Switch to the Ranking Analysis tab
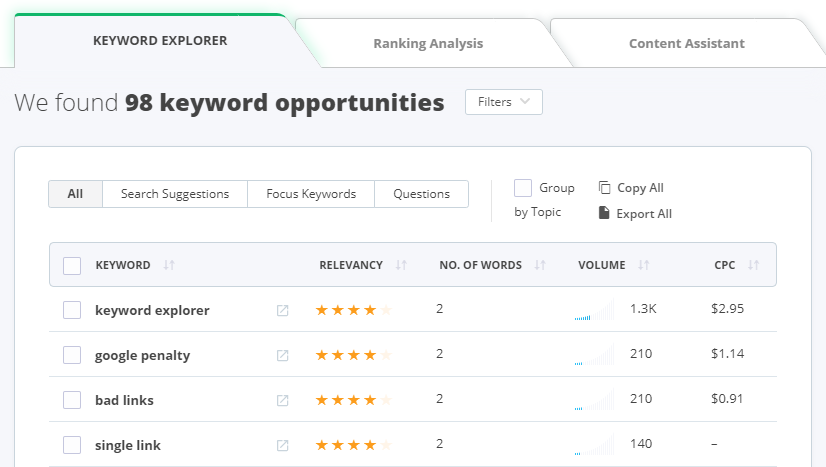The height and width of the screenshot is (467, 826). (428, 44)
